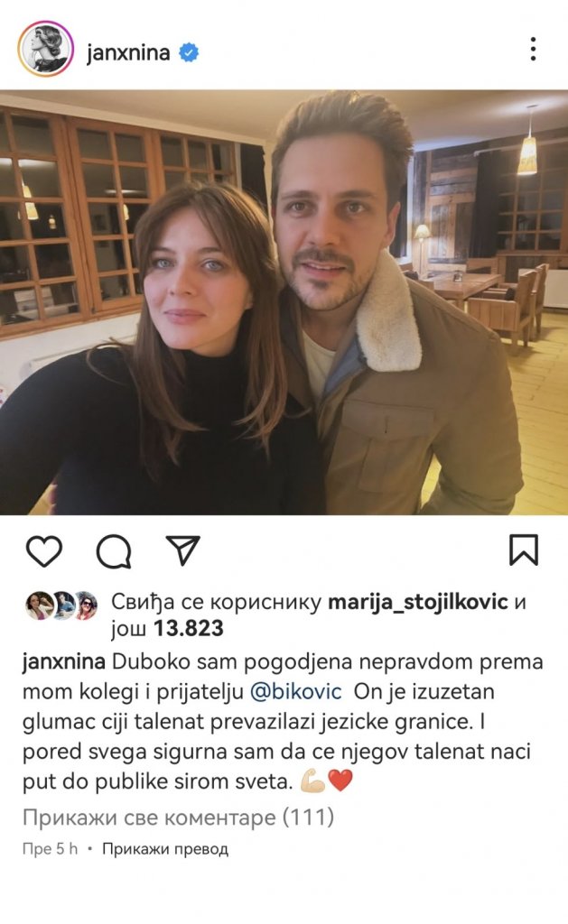Open three-dot post options menu
The height and width of the screenshot is (924, 568).
[533, 49]
